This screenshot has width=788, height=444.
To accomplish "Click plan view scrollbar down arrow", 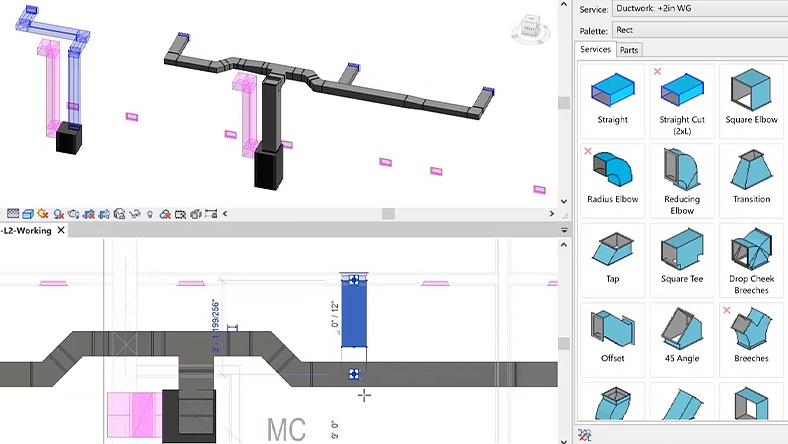I will point(564,441).
